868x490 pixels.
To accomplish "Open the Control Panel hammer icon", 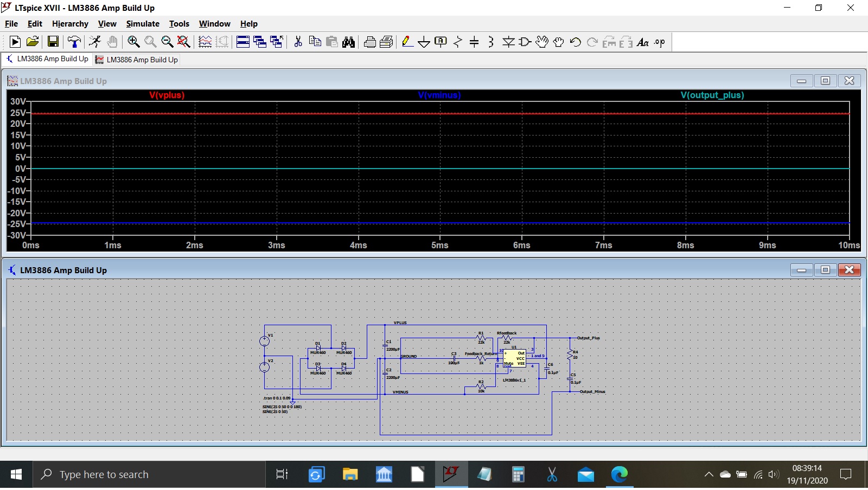I will coord(74,42).
